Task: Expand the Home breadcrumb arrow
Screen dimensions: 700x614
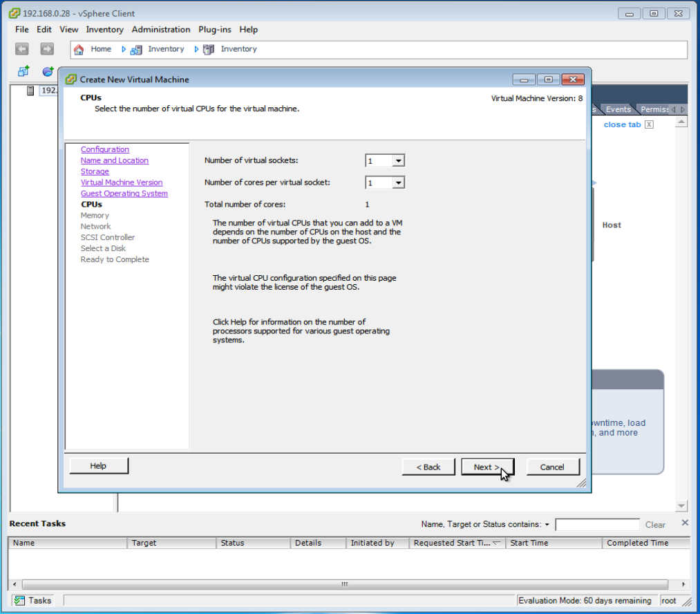Action: pos(124,49)
